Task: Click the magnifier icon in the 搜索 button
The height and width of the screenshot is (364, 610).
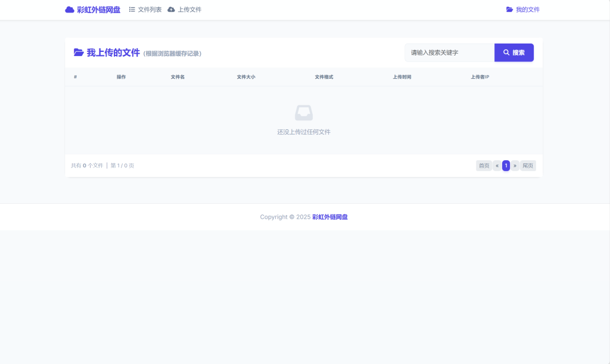Action: 506,52
